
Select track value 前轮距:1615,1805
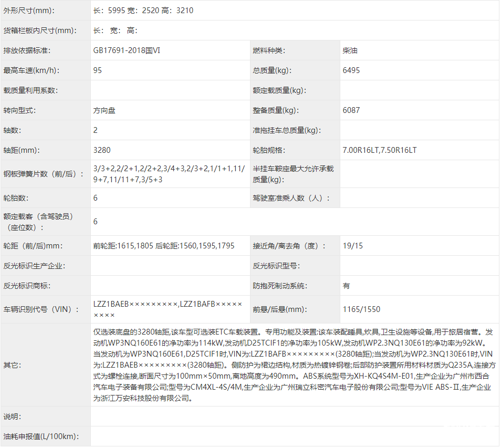[164, 246]
